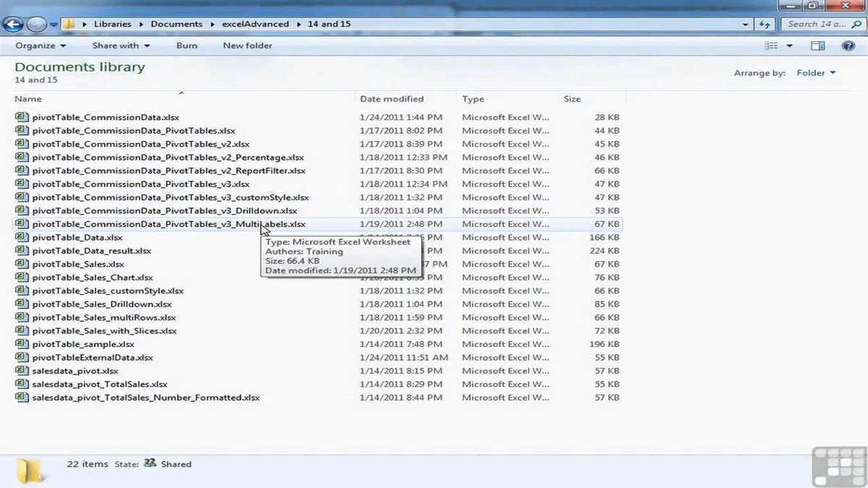The image size is (868, 488).
Task: Sort by the Name column header
Action: click(184, 99)
